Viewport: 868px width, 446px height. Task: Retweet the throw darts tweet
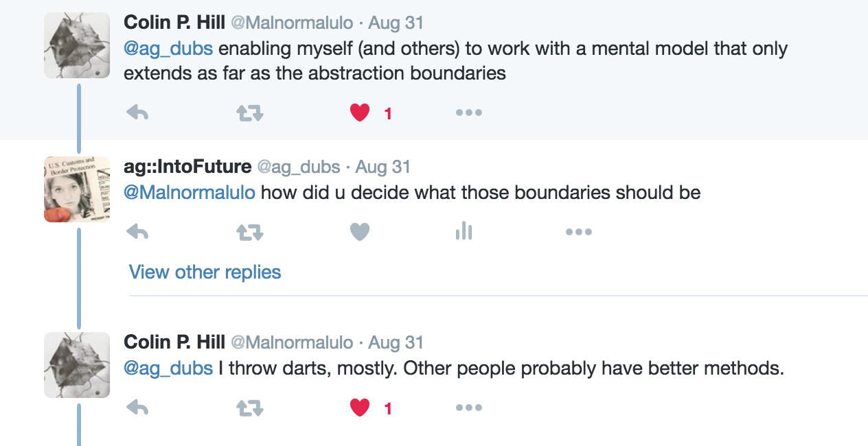[x=250, y=408]
